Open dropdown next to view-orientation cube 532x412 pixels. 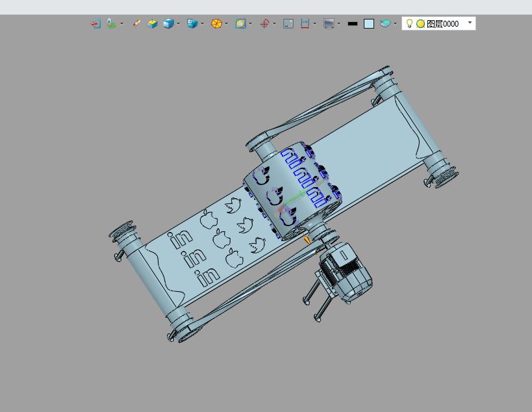[203, 24]
